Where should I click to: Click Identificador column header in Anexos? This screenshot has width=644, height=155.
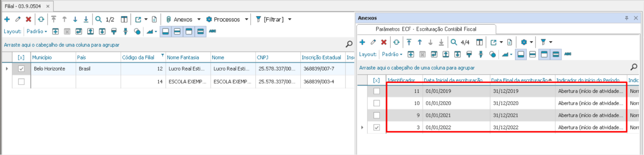404,80
